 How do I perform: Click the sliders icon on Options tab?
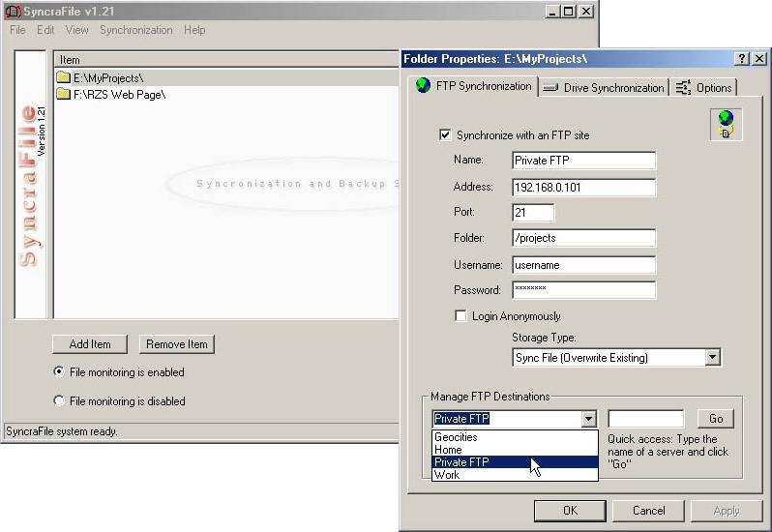click(683, 87)
